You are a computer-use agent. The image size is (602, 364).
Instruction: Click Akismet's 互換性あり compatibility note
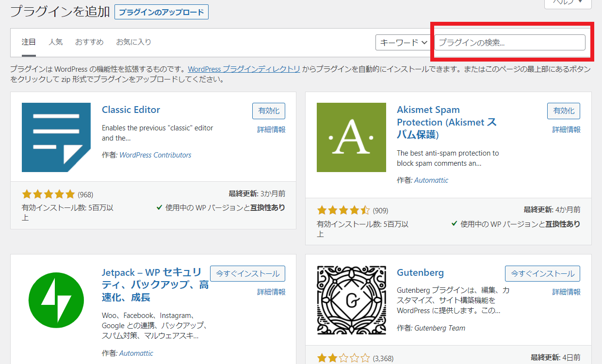(516, 224)
